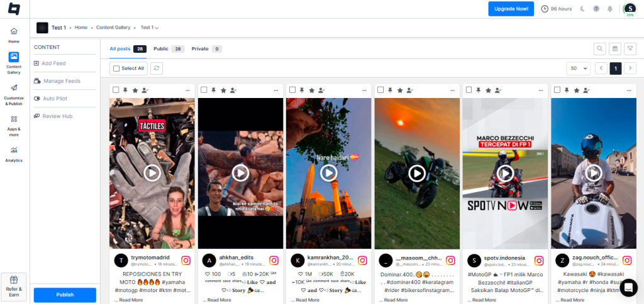Image resolution: width=644 pixels, height=304 pixels.
Task: Open more options on trymotomadrid post
Action: tap(187, 90)
